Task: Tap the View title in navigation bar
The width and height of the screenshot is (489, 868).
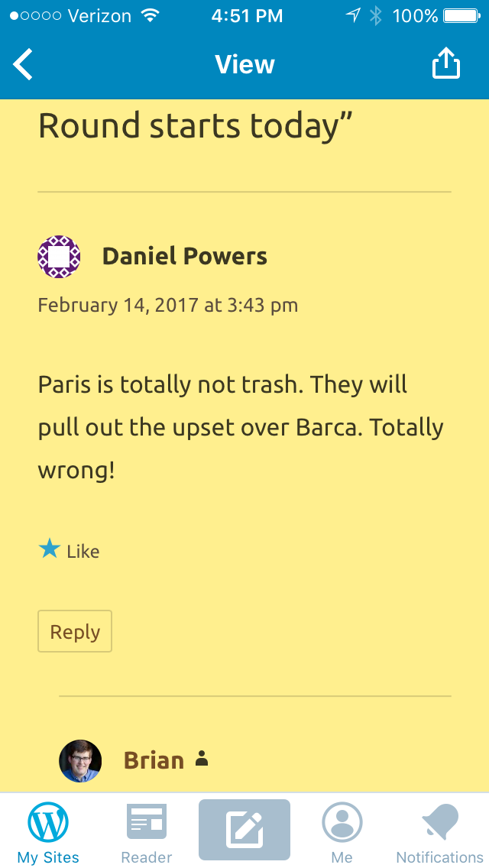Action: click(244, 64)
